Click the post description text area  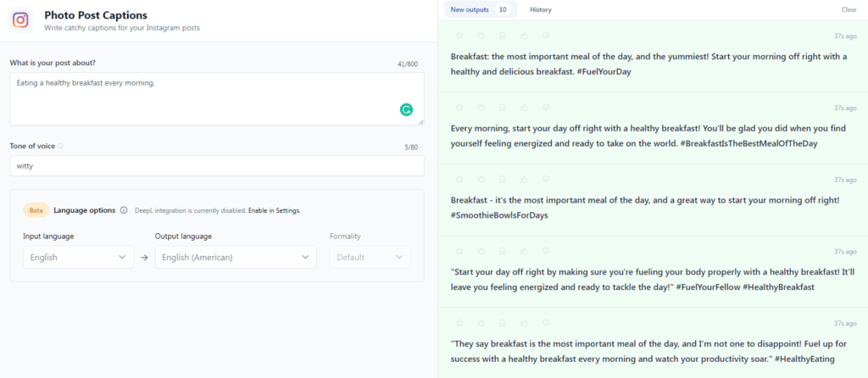coord(217,98)
